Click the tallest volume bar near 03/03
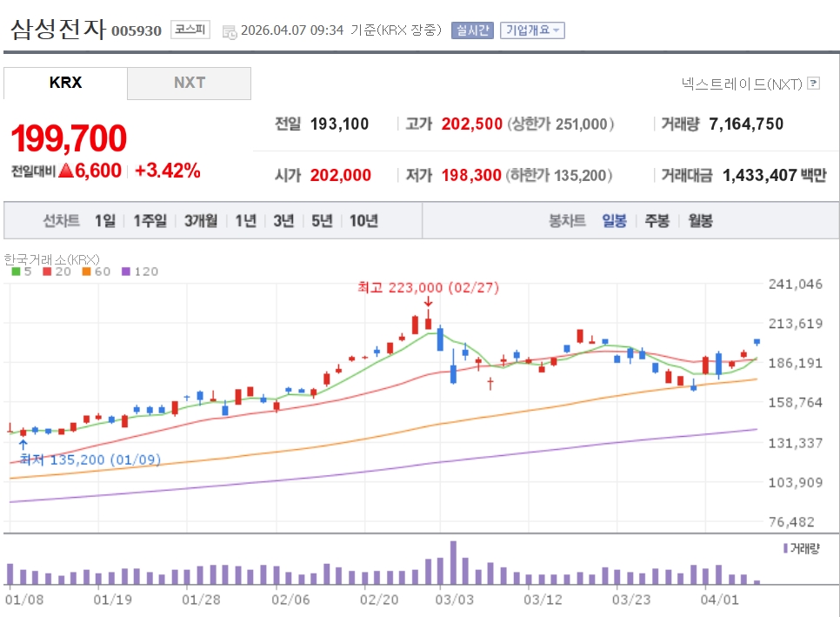The image size is (840, 617). click(x=453, y=564)
